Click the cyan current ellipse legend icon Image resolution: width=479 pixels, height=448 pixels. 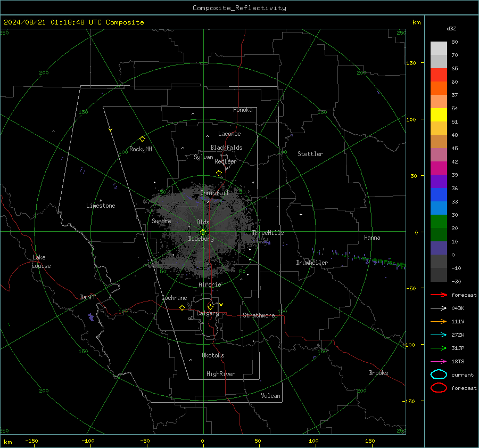[x=439, y=374]
